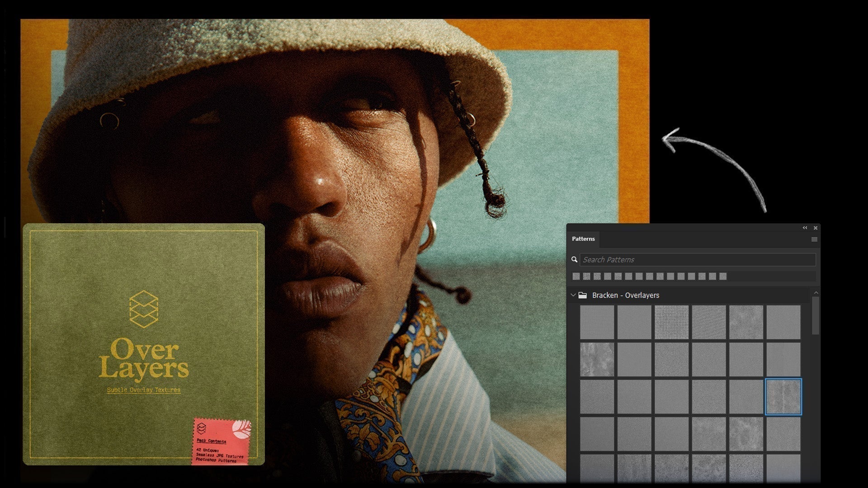This screenshot has height=488, width=868.
Task: Select the Bracken - Overlayers group name
Action: [x=626, y=295]
